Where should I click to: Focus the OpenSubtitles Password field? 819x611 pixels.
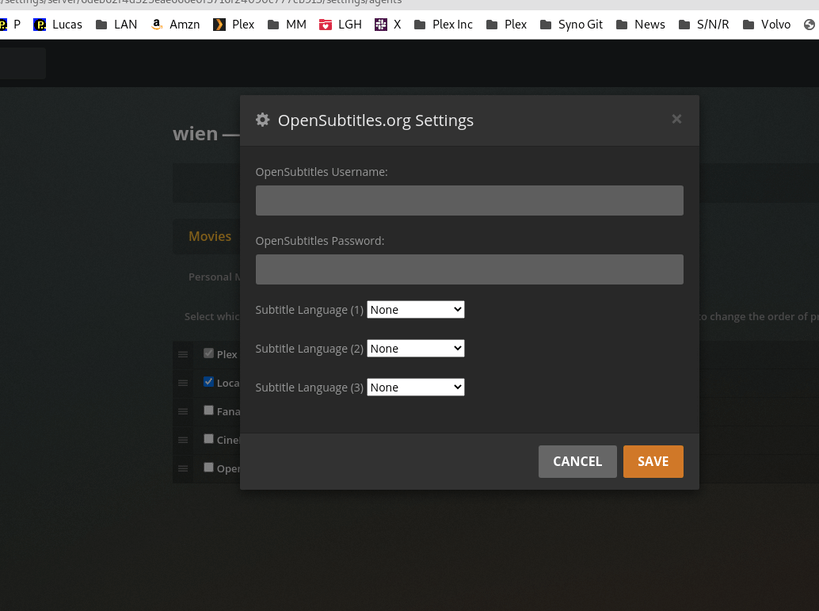pyautogui.click(x=470, y=269)
